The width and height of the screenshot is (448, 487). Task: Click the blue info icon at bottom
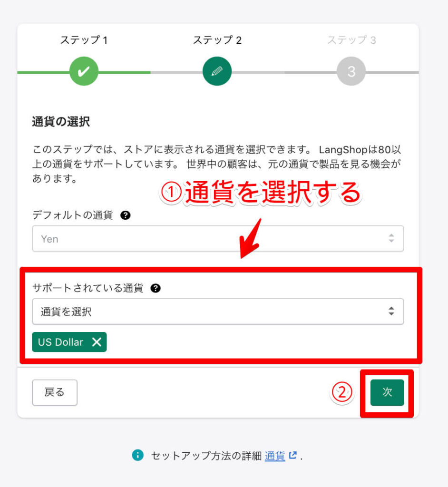tap(137, 455)
